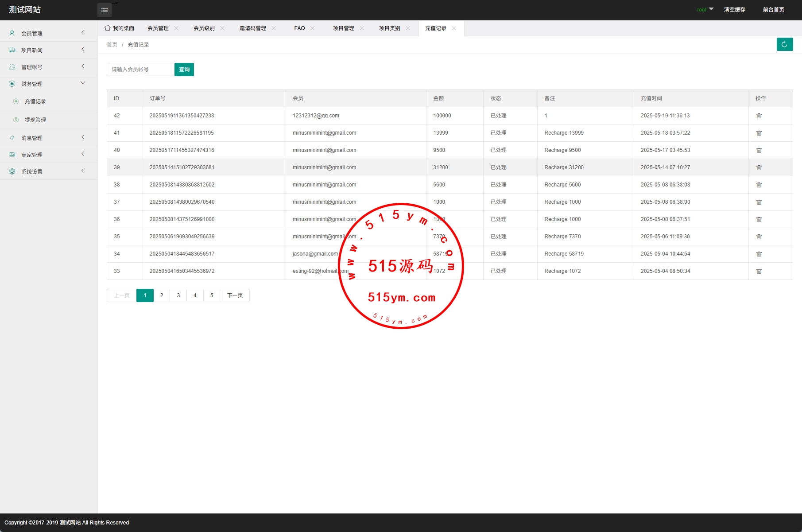Click the hamburger menu toggle icon
Viewport: 802px width, 532px height.
[x=105, y=10]
